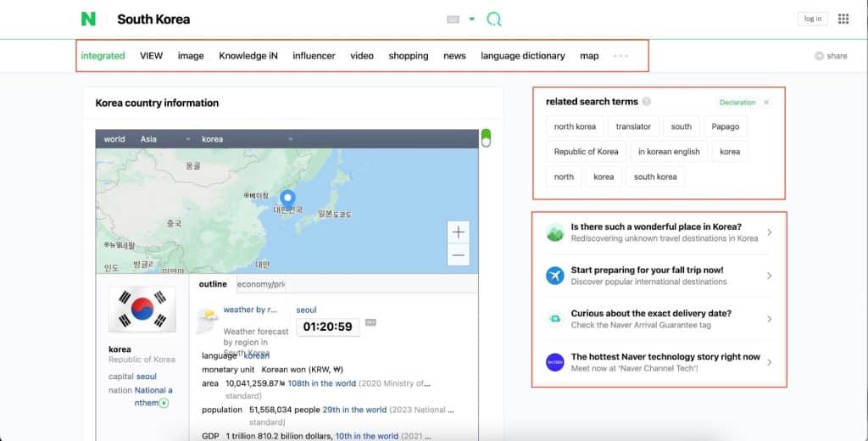Image resolution: width=868 pixels, height=441 pixels.
Task: Open the on-screen keyboard icon
Action: click(x=453, y=19)
